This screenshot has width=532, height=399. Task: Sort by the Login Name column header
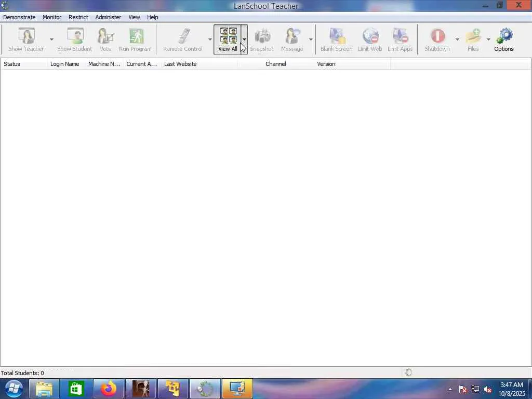(x=66, y=64)
